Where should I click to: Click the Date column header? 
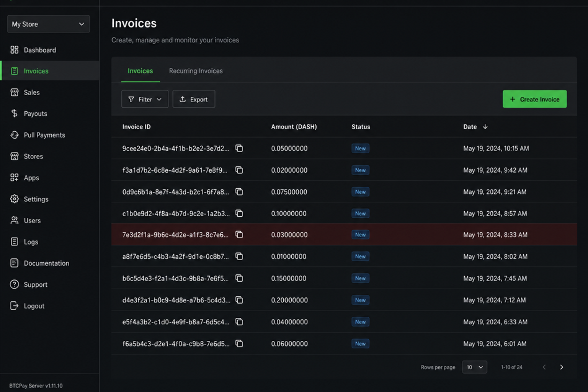point(470,127)
